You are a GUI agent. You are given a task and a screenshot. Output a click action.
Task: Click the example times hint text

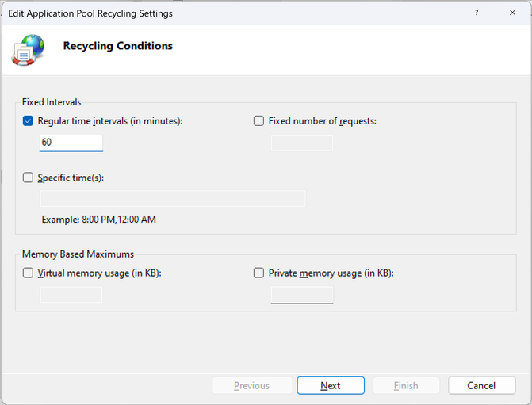tap(99, 219)
